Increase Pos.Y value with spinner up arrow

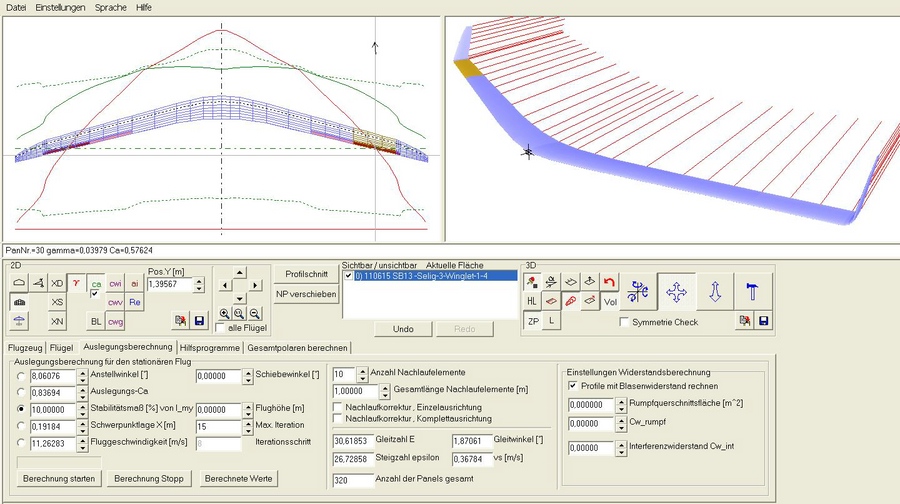pos(199,280)
